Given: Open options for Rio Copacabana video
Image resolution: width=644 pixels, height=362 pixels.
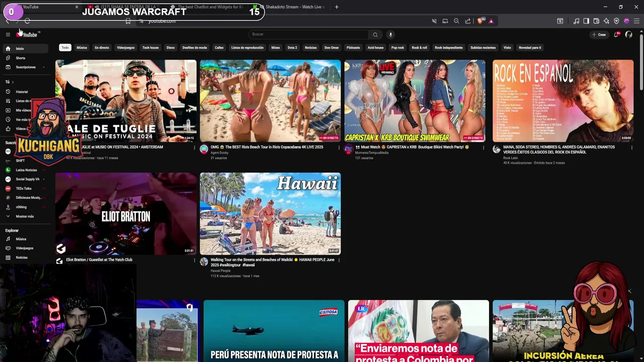Looking at the screenshot, I should pyautogui.click(x=339, y=148).
